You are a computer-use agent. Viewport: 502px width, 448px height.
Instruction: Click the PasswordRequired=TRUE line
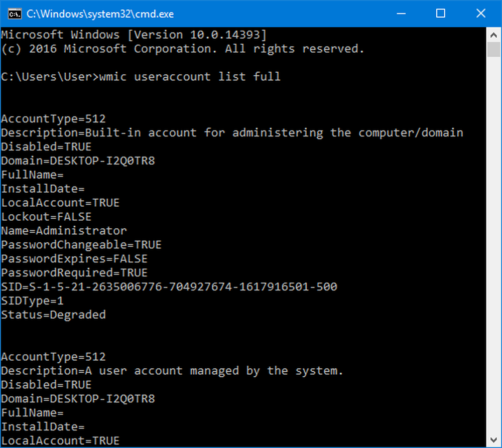click(x=74, y=273)
